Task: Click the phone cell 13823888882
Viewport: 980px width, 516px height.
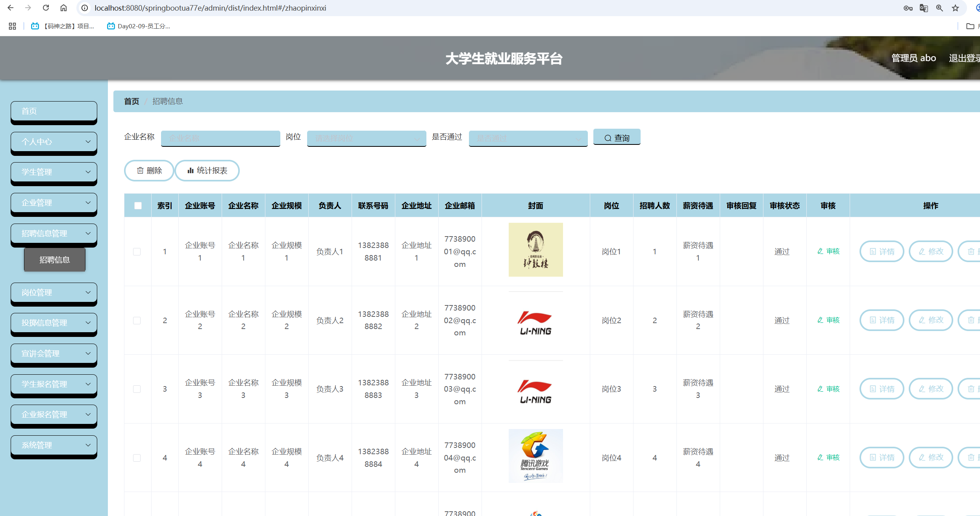Action: point(373,320)
